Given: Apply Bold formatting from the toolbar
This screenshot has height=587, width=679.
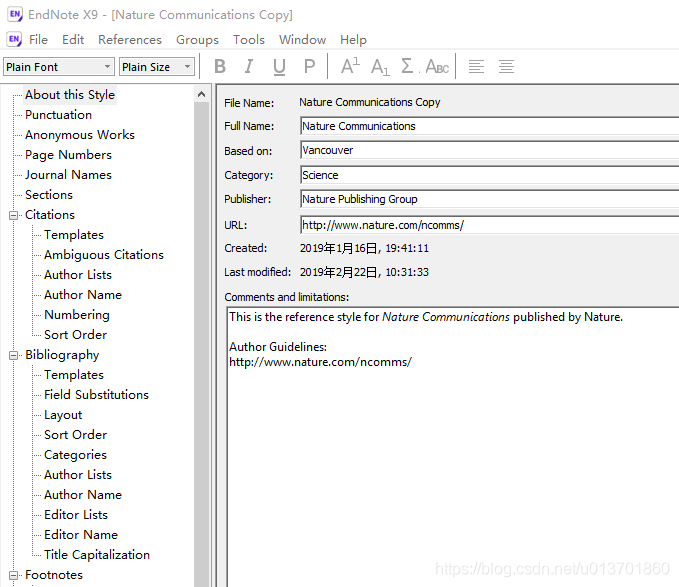Looking at the screenshot, I should [220, 67].
